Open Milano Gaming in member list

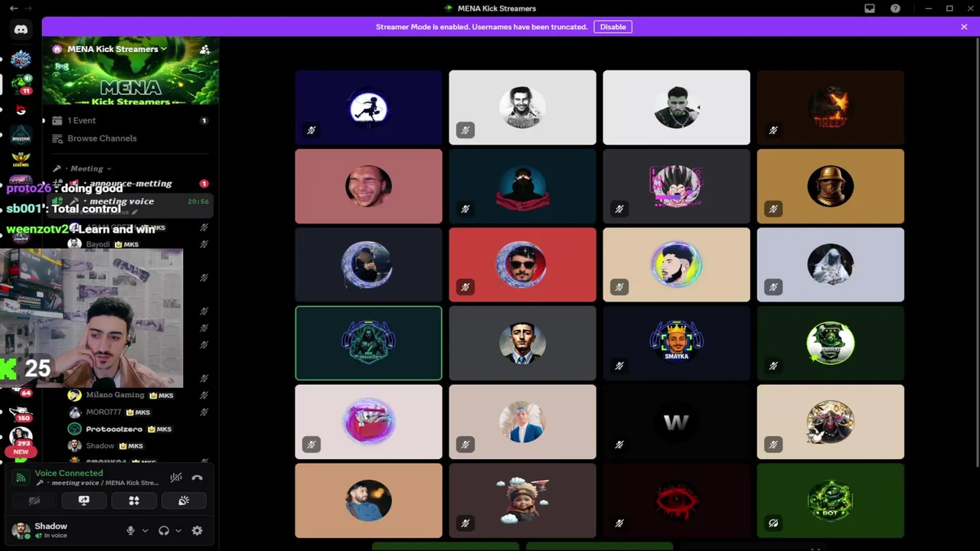138,395
